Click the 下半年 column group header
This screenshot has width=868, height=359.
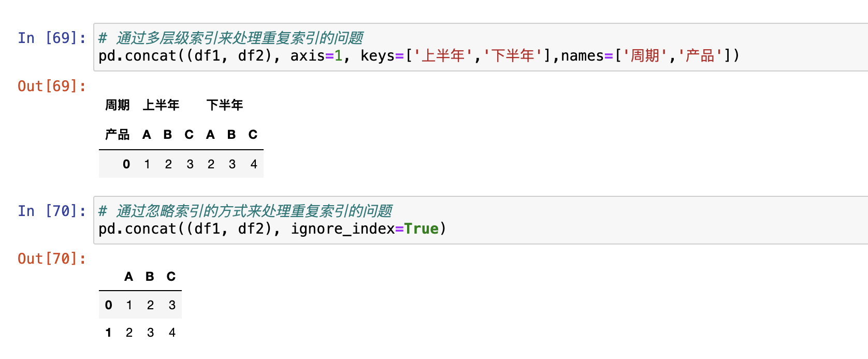[225, 105]
